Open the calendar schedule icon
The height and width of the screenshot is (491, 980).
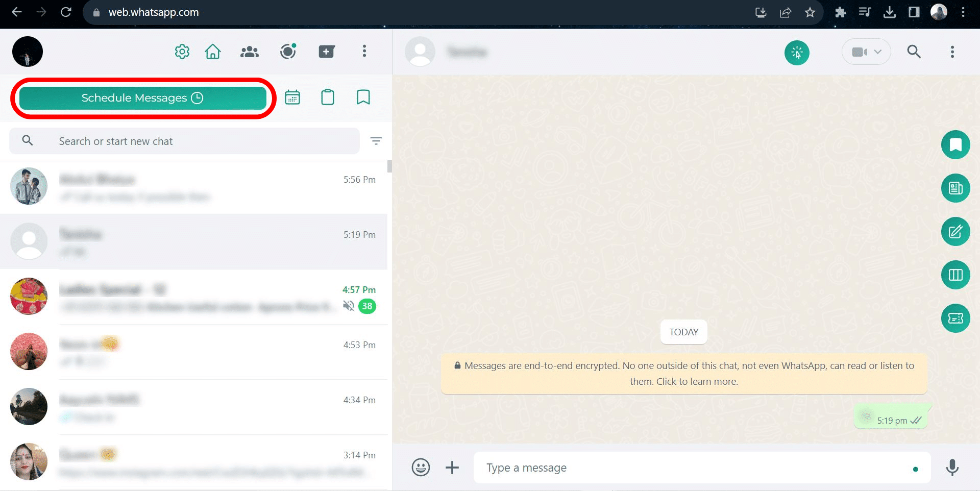(292, 97)
